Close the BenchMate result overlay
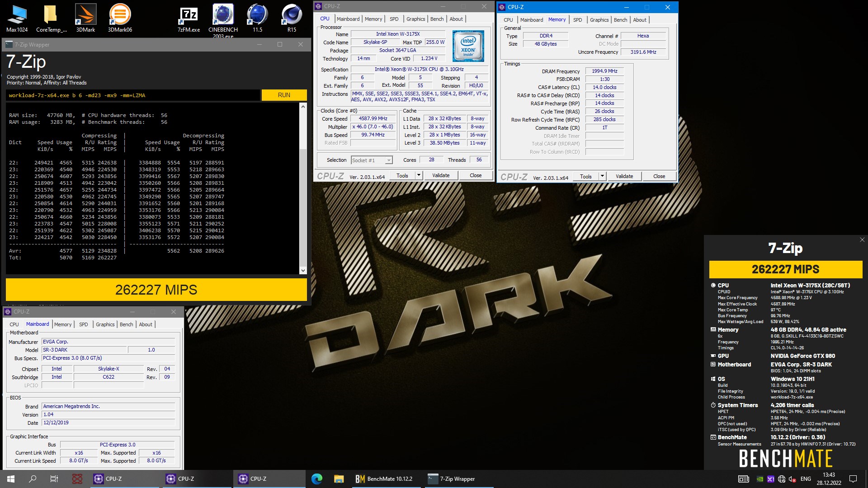 pyautogui.click(x=862, y=240)
